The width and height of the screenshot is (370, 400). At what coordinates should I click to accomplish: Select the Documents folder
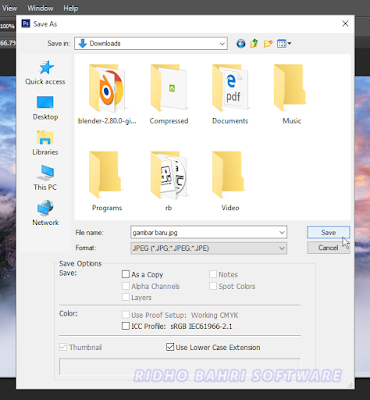tap(230, 94)
